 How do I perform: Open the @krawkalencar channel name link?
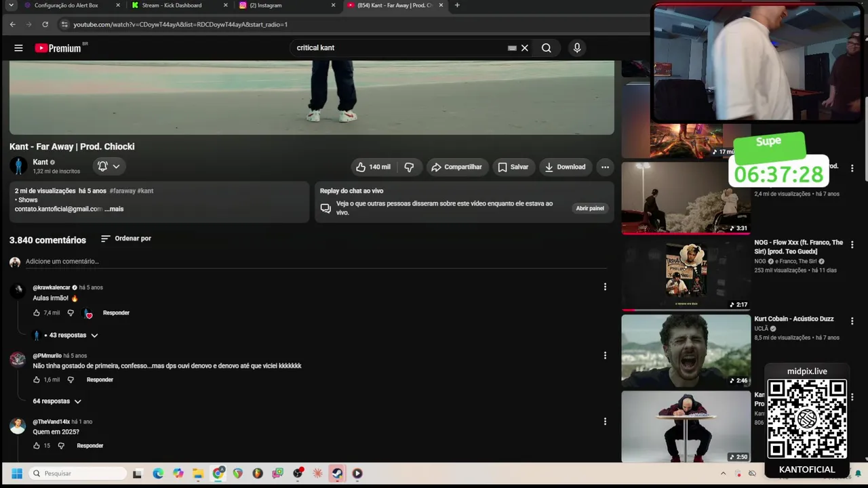point(52,287)
